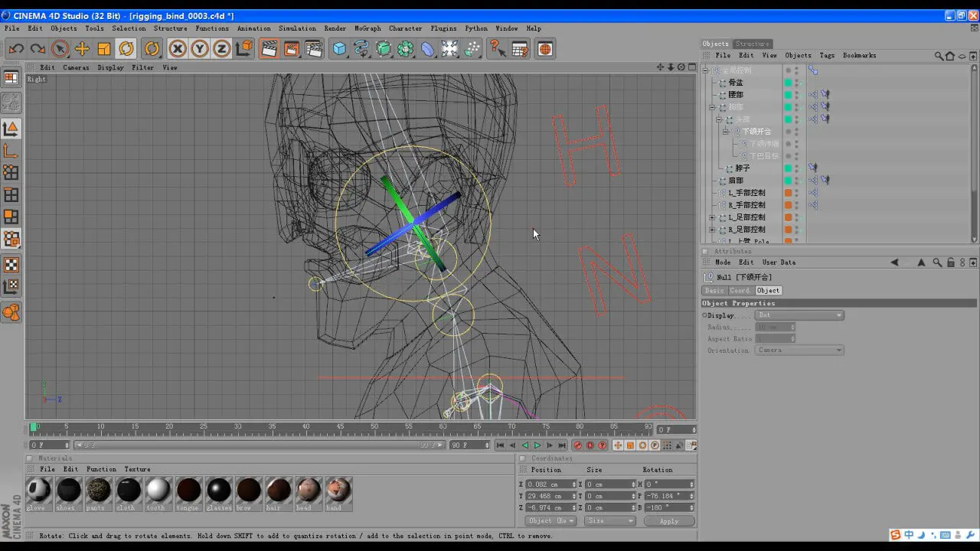Click frame 45 on the timeline ruler

point(341,427)
